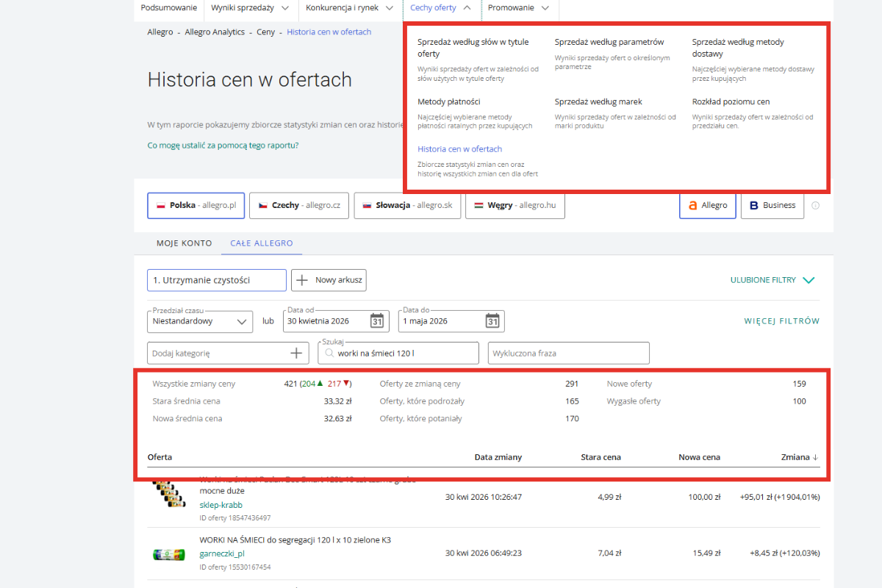Expand ULUBIONE FILTRY
The height and width of the screenshot is (588, 882).
click(x=772, y=280)
